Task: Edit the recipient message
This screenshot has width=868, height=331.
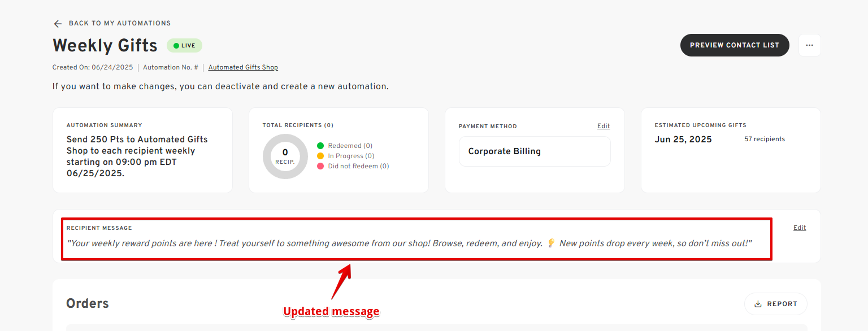Action: click(800, 228)
